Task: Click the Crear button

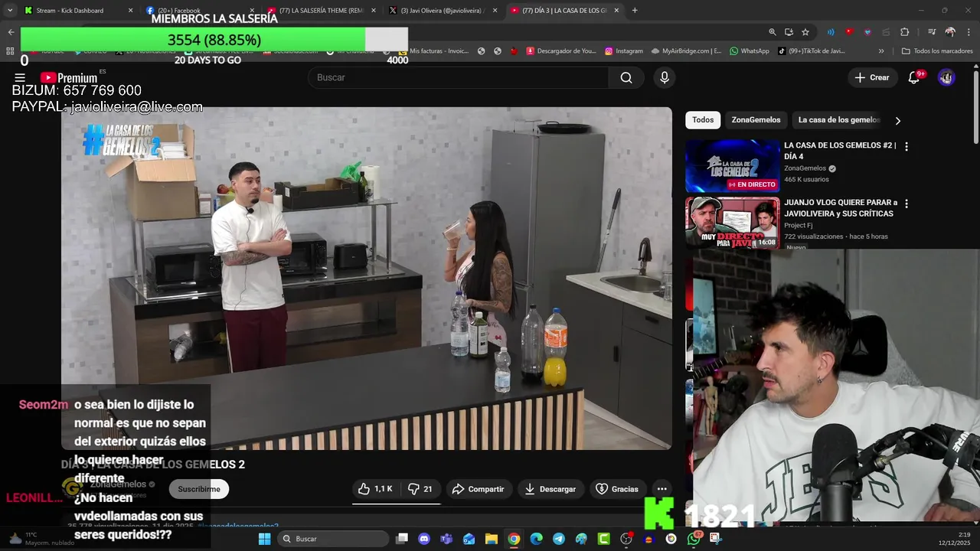Action: pos(872,77)
